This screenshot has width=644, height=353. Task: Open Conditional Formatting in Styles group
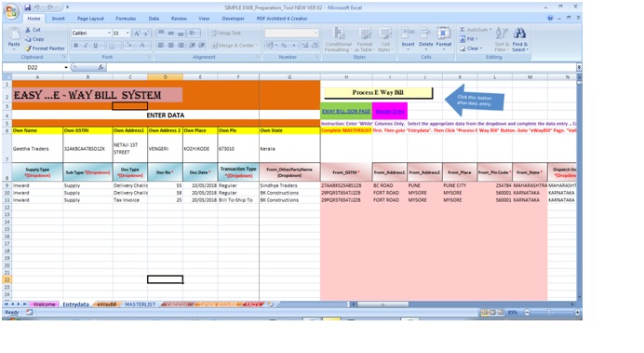tap(338, 39)
